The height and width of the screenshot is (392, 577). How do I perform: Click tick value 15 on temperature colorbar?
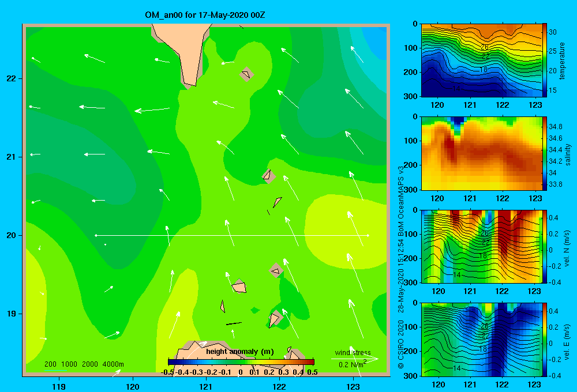[553, 90]
